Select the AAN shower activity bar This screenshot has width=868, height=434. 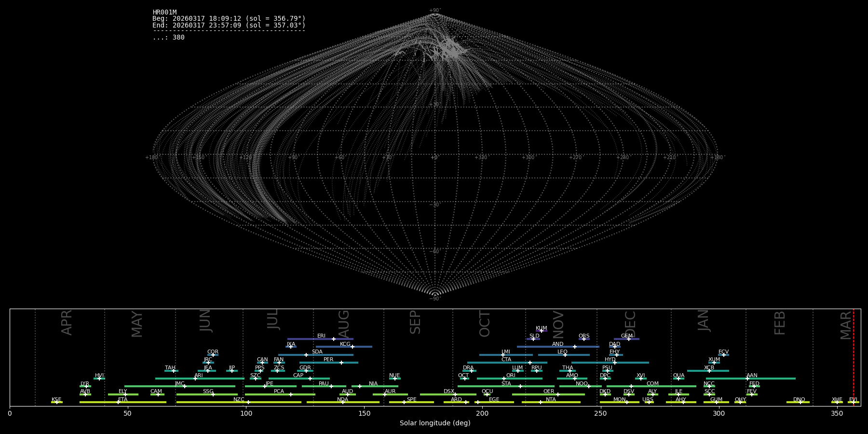[751, 379]
